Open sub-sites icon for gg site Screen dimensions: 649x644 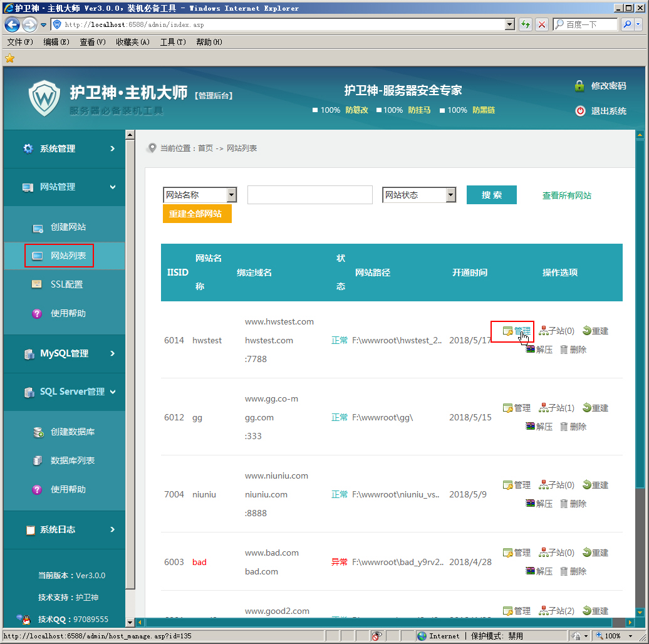[543, 408]
